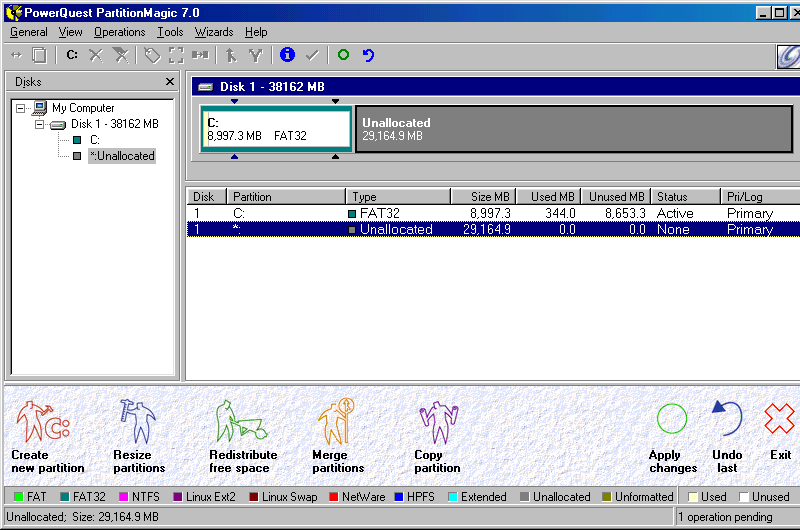This screenshot has width=800, height=530.
Task: Start the Merge partitions wizard
Action: (336, 424)
